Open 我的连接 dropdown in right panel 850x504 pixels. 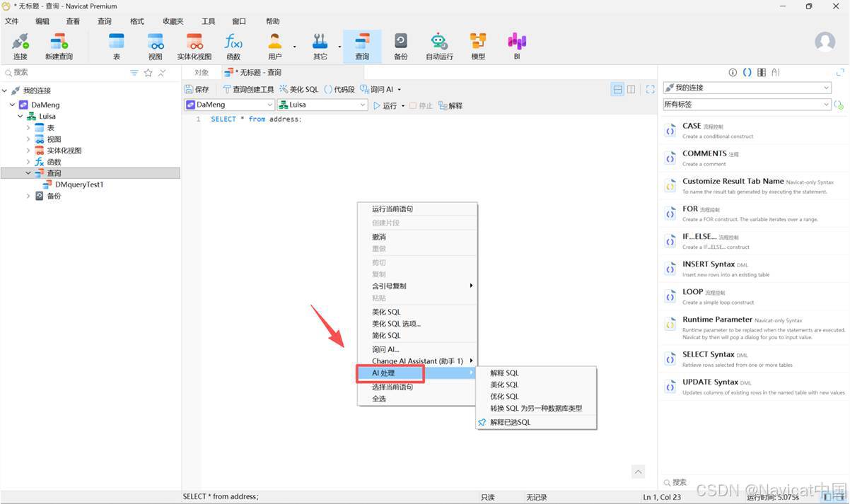pos(747,88)
